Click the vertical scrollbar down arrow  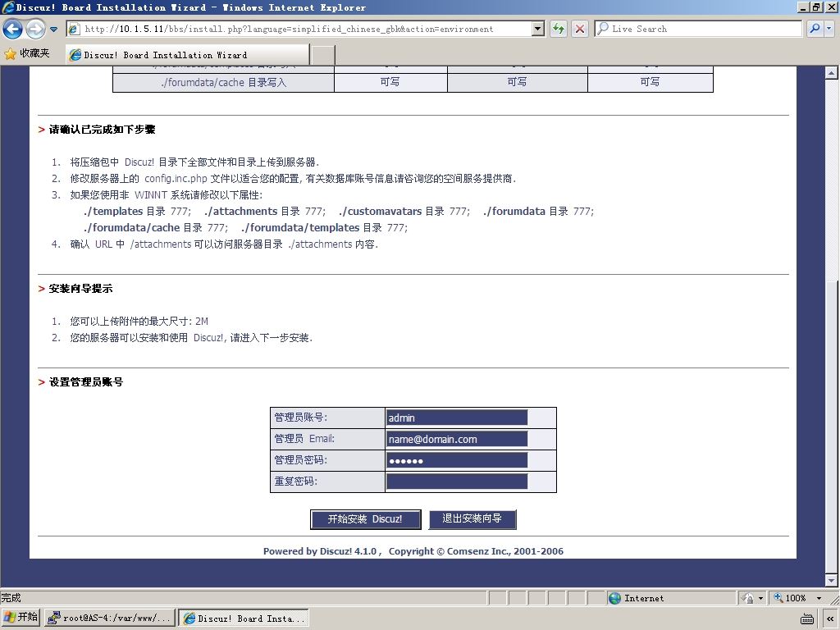click(832, 580)
